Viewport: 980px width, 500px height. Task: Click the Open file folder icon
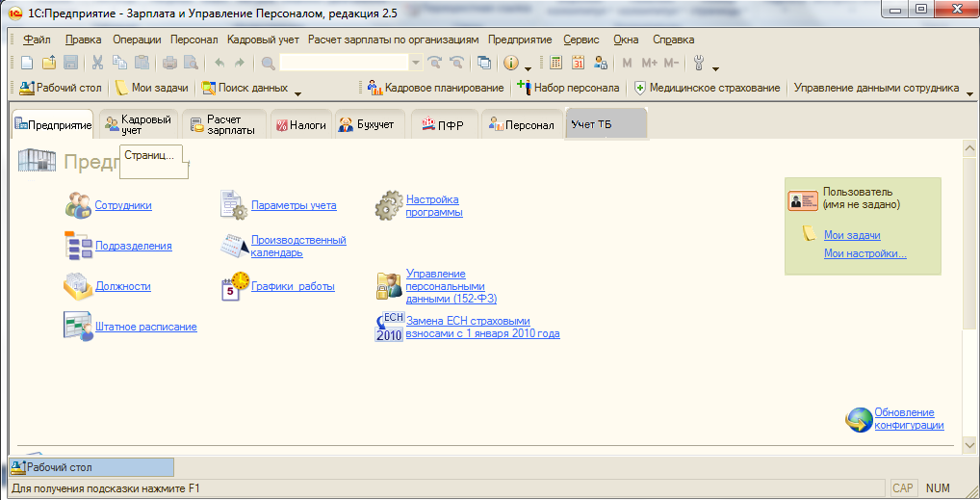point(49,63)
